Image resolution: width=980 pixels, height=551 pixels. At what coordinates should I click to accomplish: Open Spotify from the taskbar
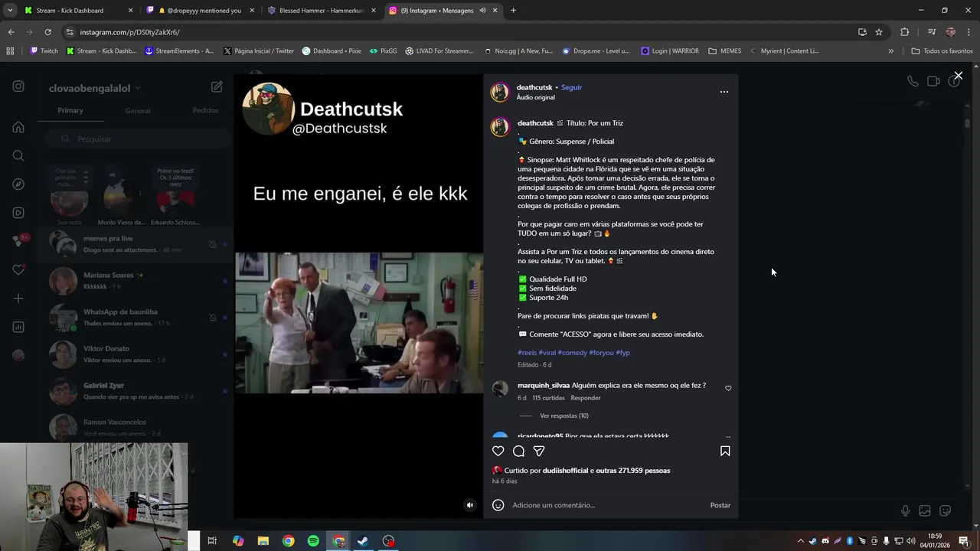[313, 541]
